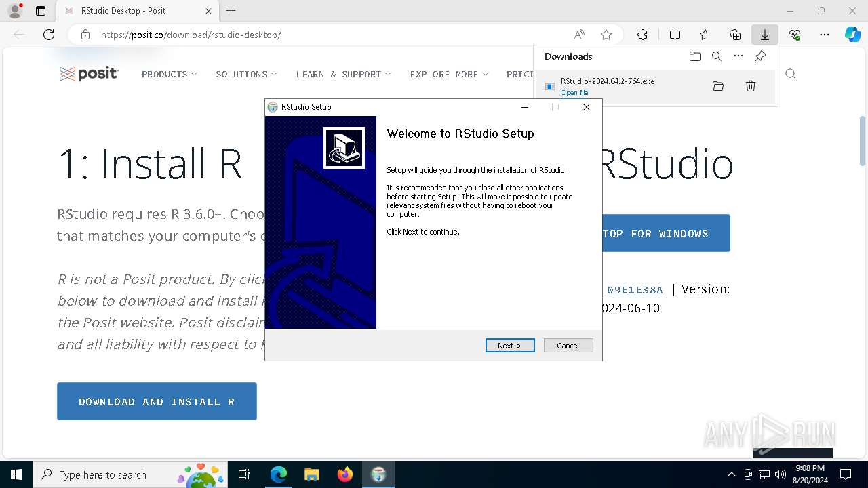Open Task View on taskbar

pyautogui.click(x=244, y=474)
